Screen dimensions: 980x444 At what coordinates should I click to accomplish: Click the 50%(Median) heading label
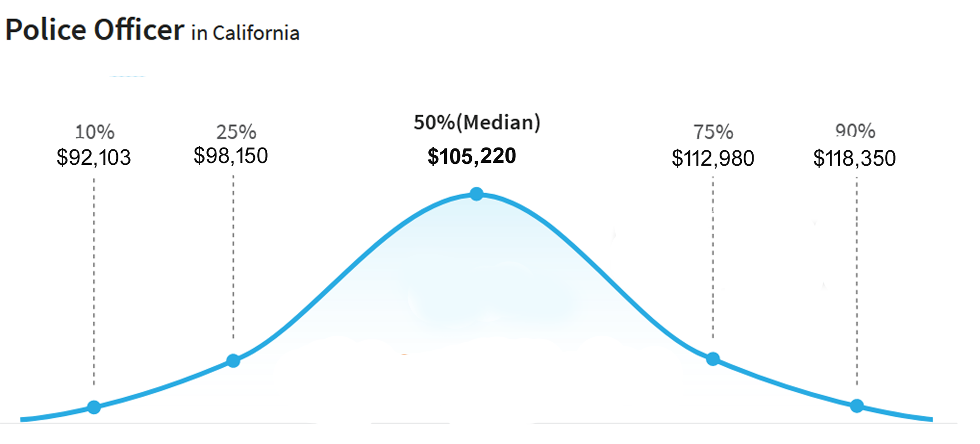tap(477, 123)
